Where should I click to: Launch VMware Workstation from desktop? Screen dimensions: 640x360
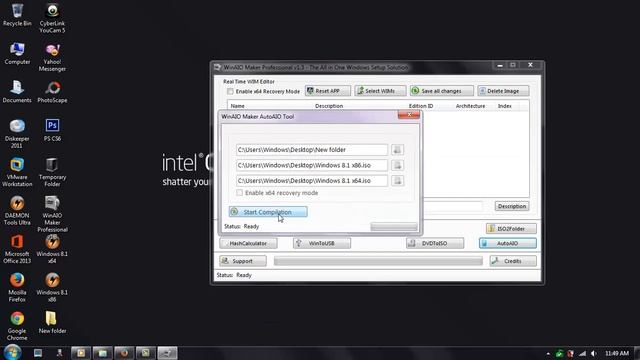coord(17,172)
